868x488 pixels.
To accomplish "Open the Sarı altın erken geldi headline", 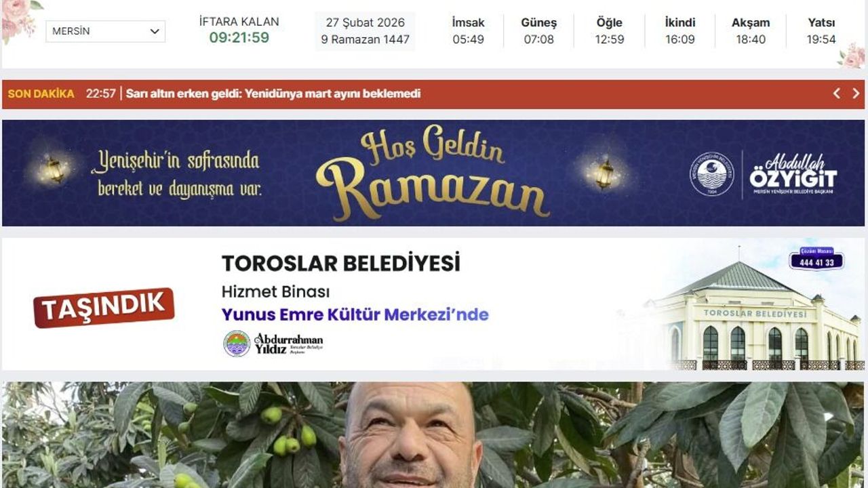I will (x=273, y=94).
